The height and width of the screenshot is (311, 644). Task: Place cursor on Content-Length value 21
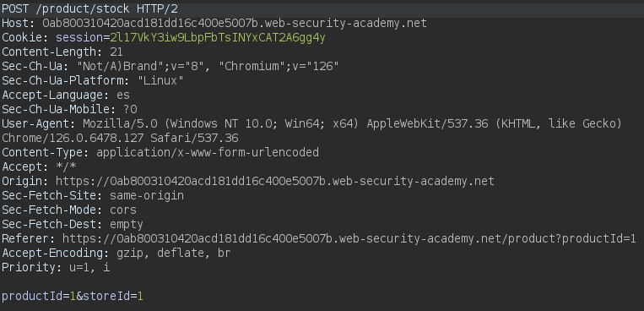pyautogui.click(x=116, y=52)
